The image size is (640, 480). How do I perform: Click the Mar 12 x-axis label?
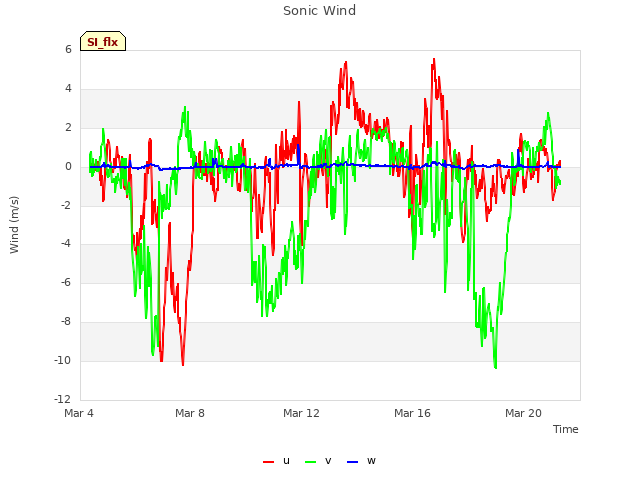pyautogui.click(x=301, y=413)
